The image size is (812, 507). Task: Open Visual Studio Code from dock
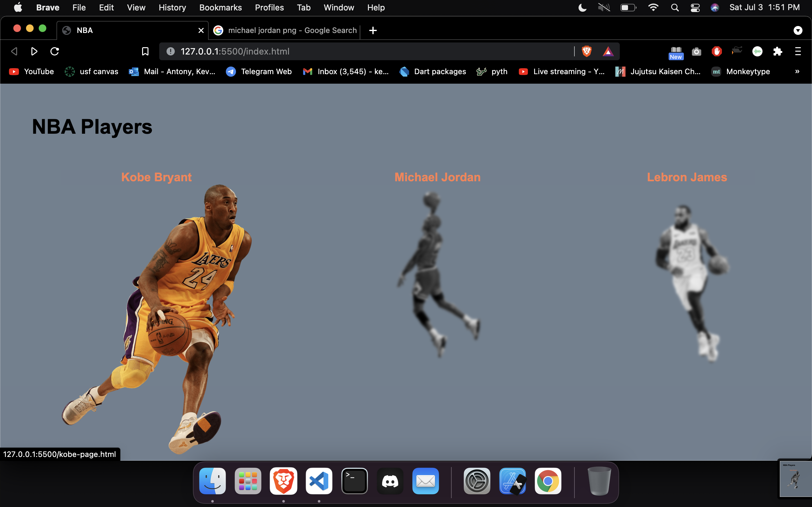[x=319, y=481]
